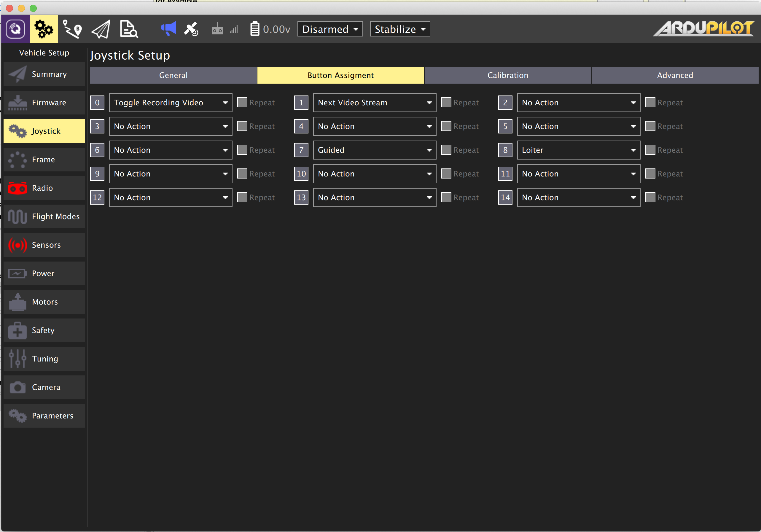Enable Repeat for button 0

(x=242, y=102)
